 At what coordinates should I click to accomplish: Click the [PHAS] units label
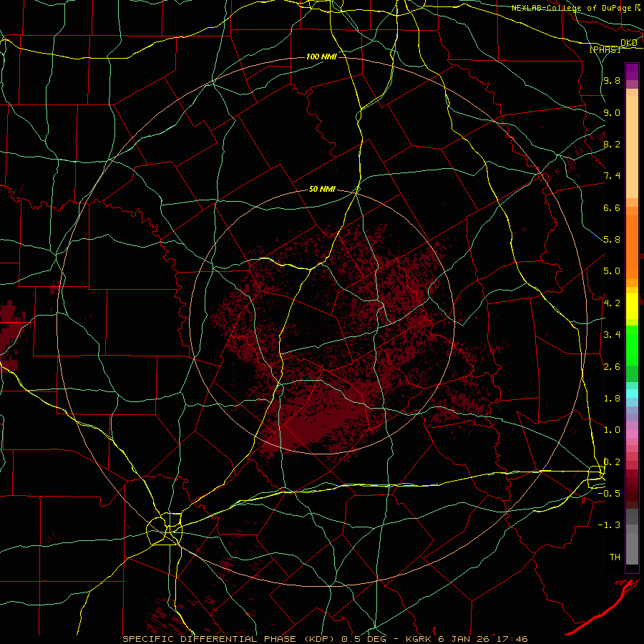605,49
